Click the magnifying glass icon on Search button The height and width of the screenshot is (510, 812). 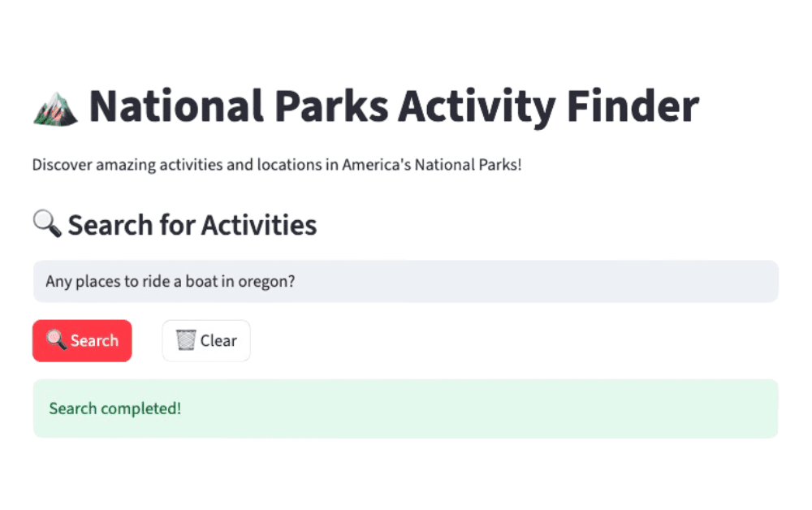click(57, 340)
